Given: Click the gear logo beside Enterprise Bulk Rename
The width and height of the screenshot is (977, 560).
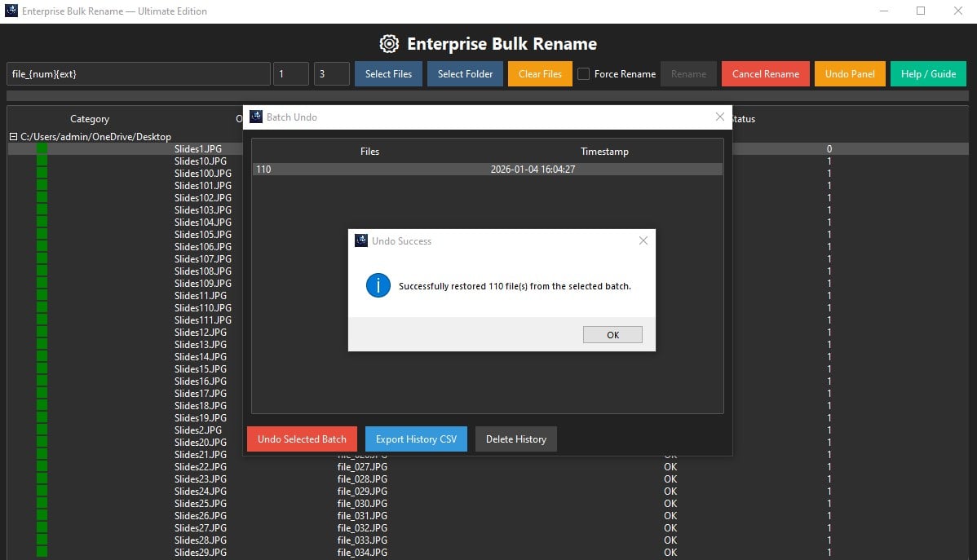Looking at the screenshot, I should [x=390, y=43].
